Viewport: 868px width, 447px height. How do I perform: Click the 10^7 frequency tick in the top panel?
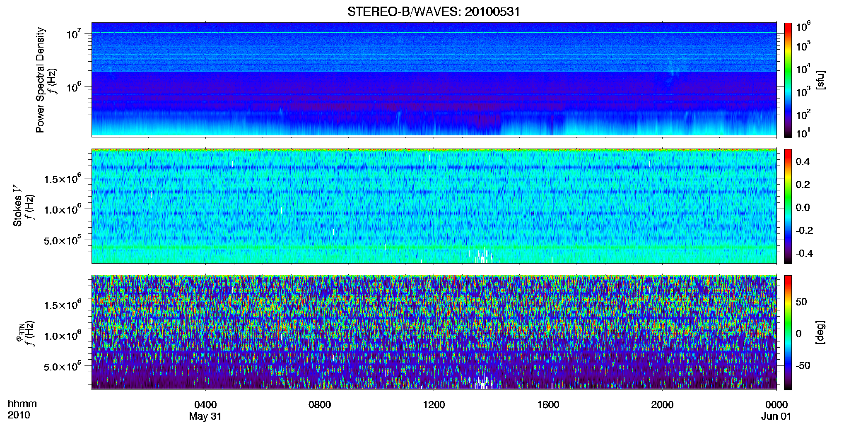coord(74,33)
